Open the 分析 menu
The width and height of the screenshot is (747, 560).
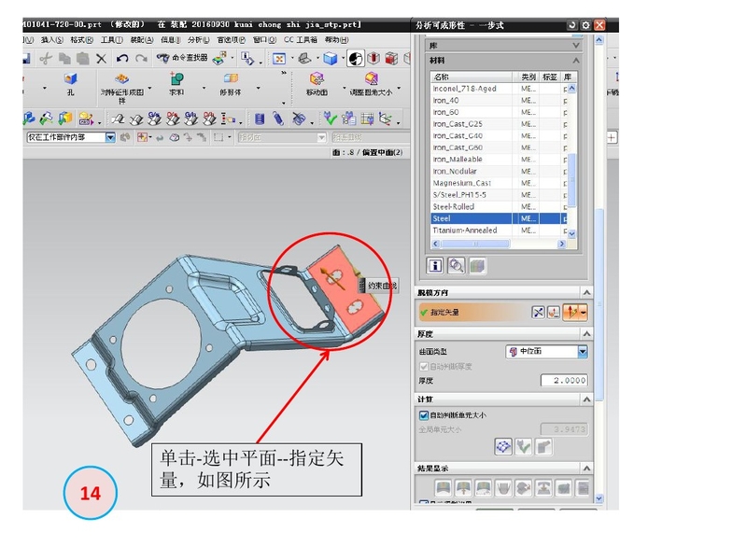click(x=198, y=40)
